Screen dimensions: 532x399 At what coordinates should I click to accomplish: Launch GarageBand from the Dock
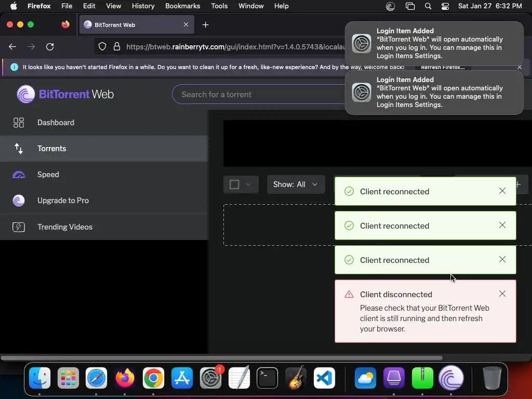click(296, 378)
